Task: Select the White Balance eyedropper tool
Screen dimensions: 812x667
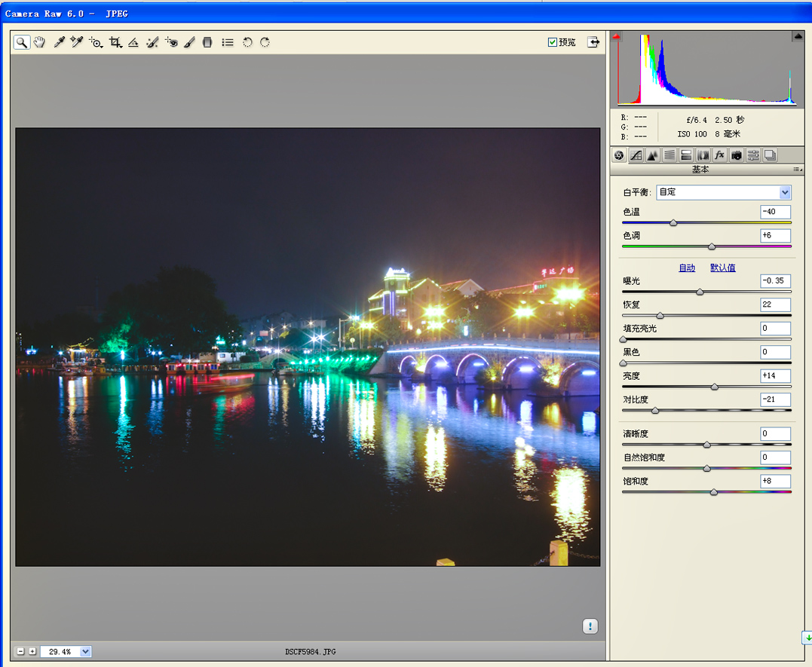Action: [x=59, y=43]
